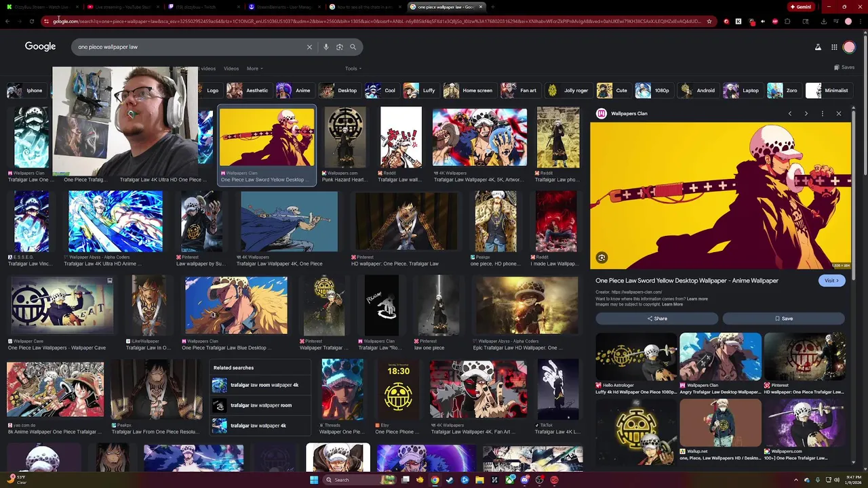
Task: Open the Google Lens icon on preview image
Action: click(601, 258)
